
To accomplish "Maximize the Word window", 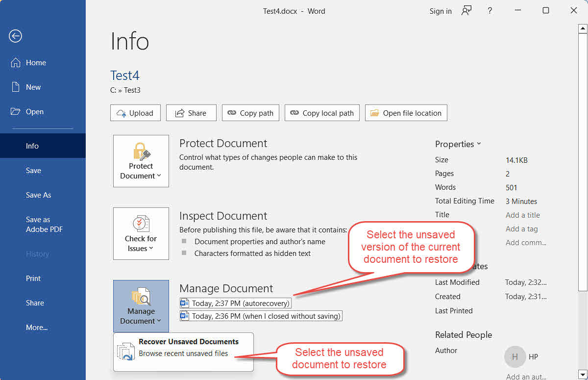I will click(546, 11).
